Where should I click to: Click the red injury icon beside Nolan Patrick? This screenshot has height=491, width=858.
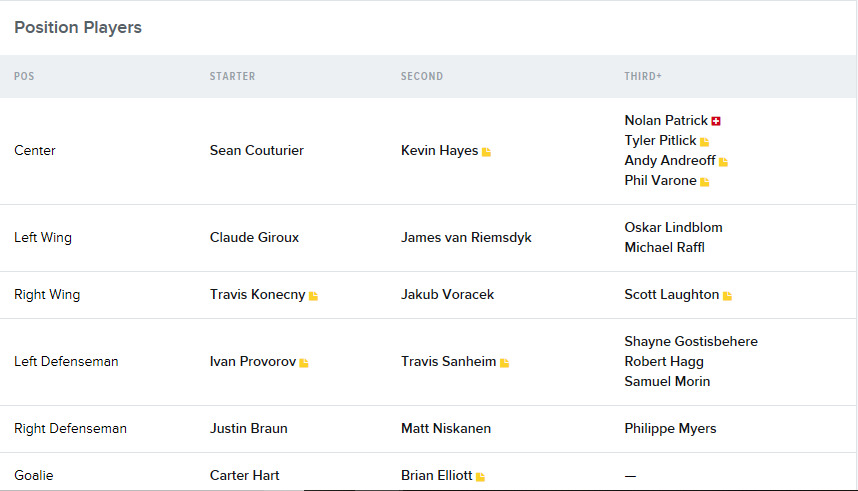click(x=716, y=121)
